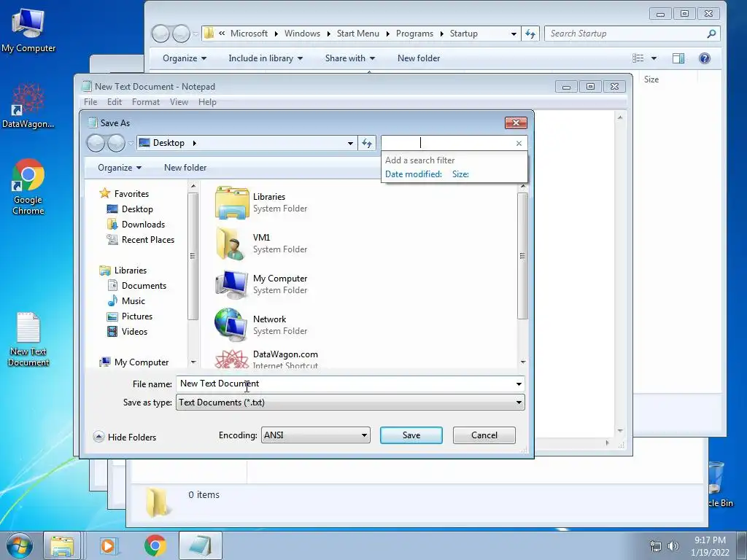
Task: Click New folder in Save As dialog
Action: (x=185, y=168)
